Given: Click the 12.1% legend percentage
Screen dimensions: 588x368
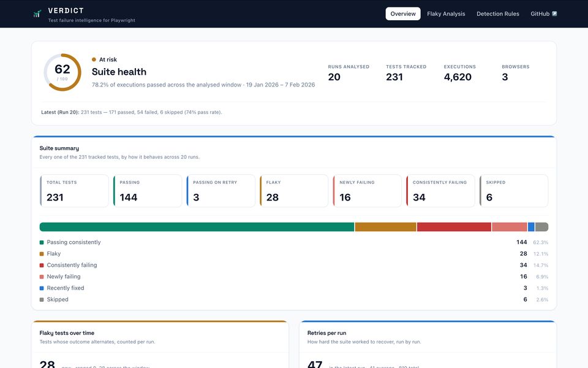Looking at the screenshot, I should [540, 254].
